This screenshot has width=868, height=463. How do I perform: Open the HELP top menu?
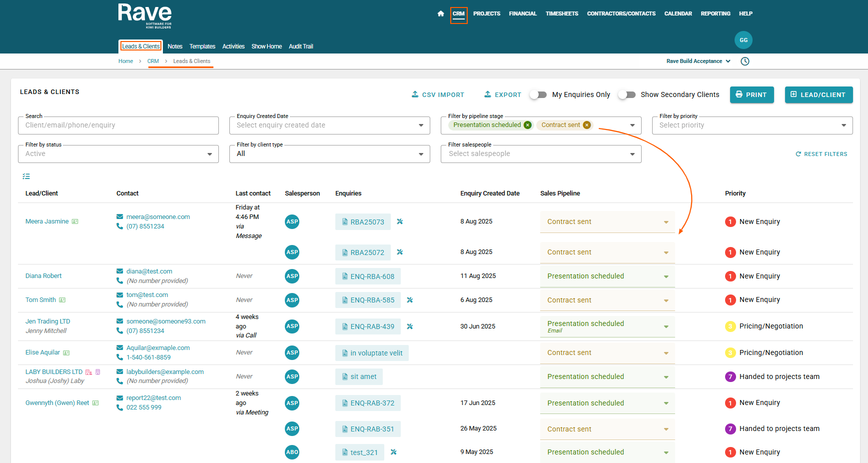tap(746, 13)
